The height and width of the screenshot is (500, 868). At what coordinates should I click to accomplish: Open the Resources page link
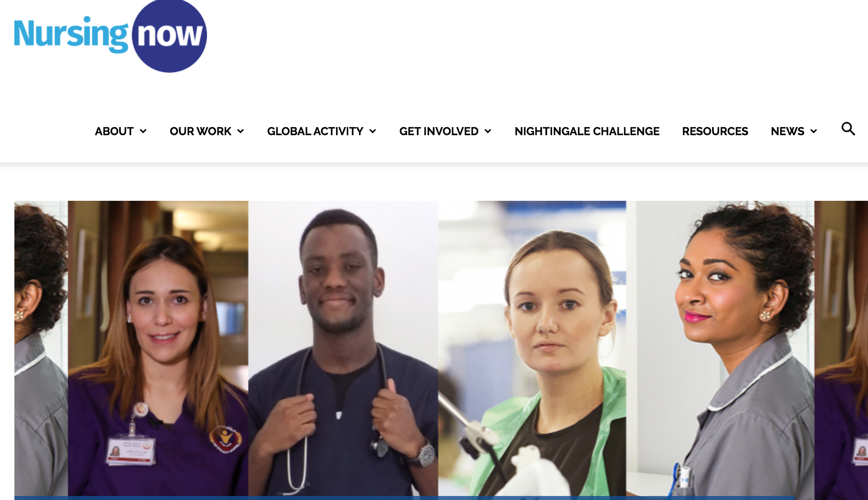click(x=715, y=131)
